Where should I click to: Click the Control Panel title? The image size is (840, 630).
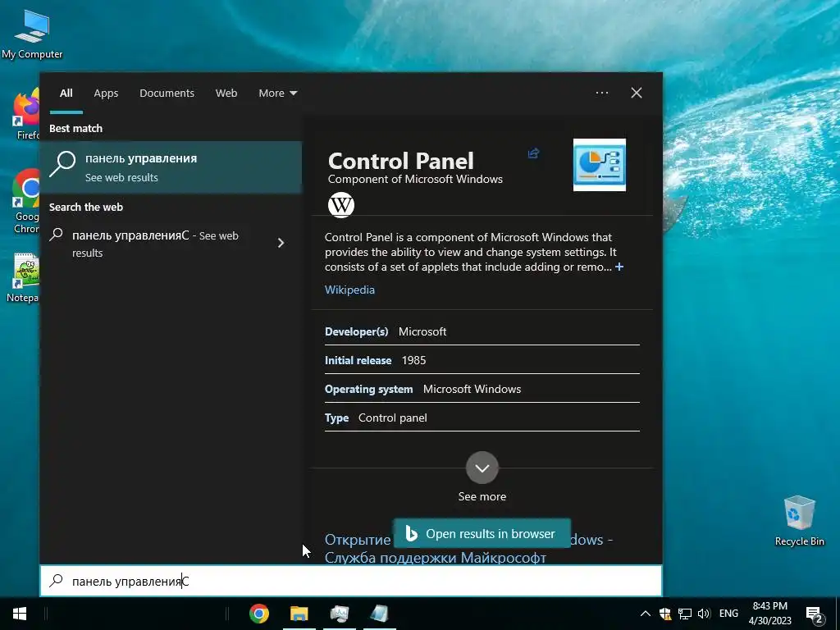[x=400, y=161]
